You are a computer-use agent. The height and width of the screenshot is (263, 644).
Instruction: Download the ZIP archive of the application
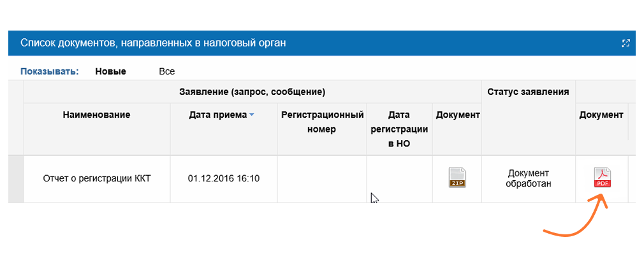pos(457,178)
